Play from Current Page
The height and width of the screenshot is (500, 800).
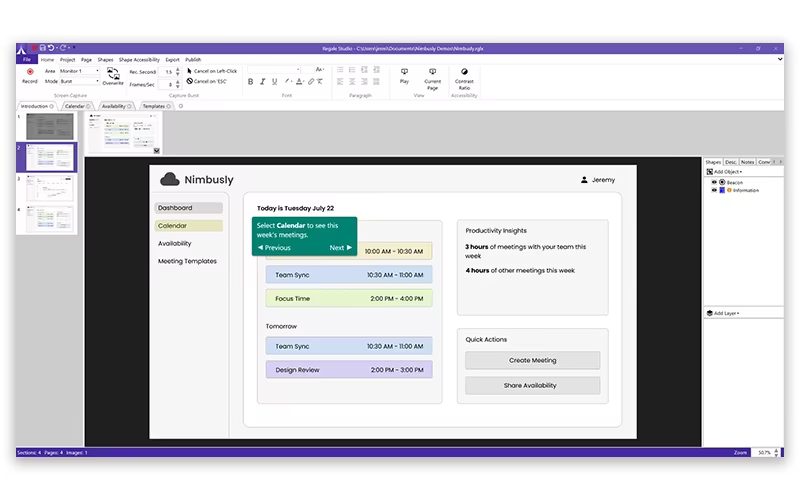(x=433, y=79)
